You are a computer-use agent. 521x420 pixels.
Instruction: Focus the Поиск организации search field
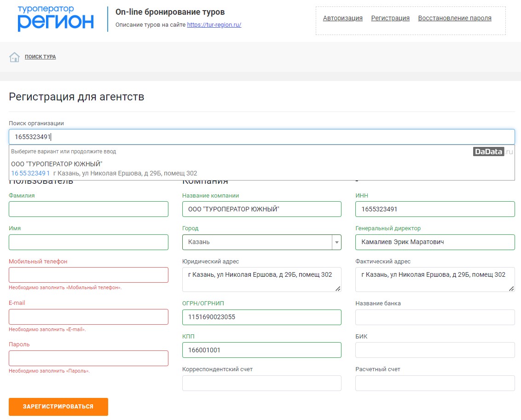click(x=261, y=137)
